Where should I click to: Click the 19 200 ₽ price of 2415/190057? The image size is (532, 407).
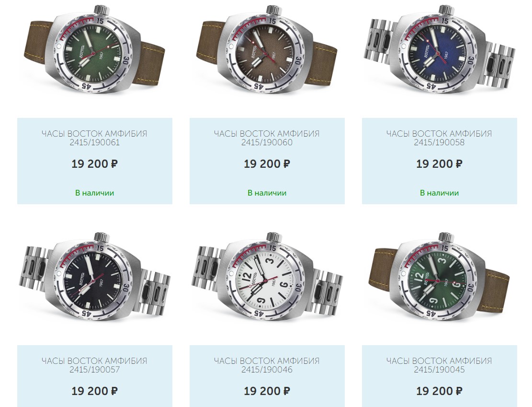pos(94,391)
